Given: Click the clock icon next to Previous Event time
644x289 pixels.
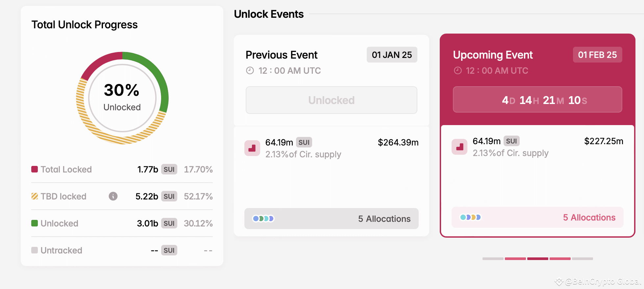Looking at the screenshot, I should coord(250,70).
